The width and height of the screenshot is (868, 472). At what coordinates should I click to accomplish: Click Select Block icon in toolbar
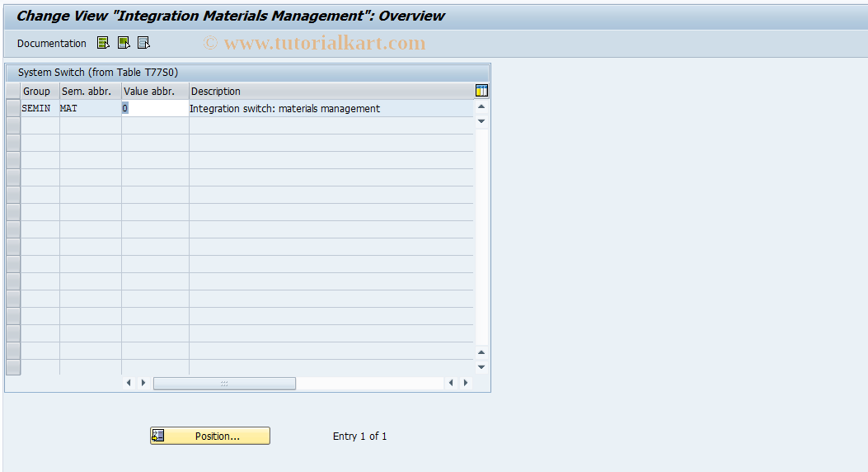click(124, 43)
